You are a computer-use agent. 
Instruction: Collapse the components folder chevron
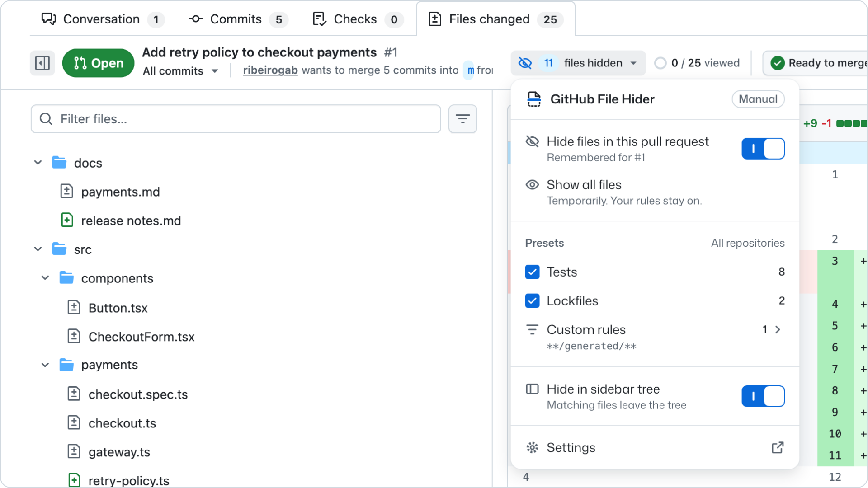(x=45, y=278)
